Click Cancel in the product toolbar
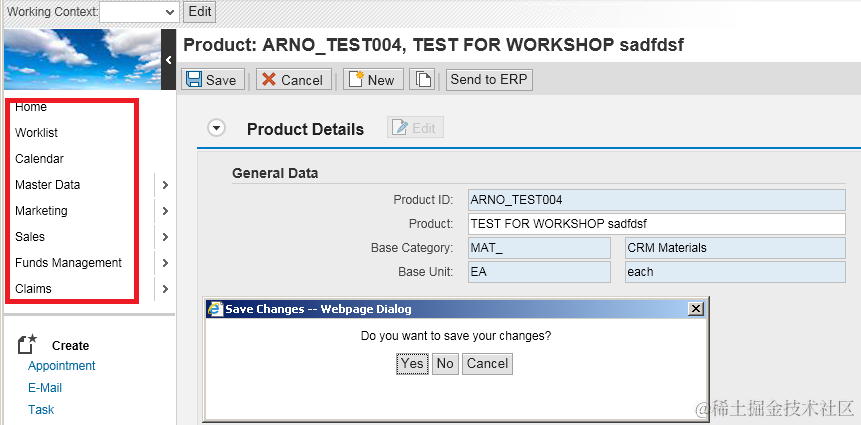 (x=292, y=80)
